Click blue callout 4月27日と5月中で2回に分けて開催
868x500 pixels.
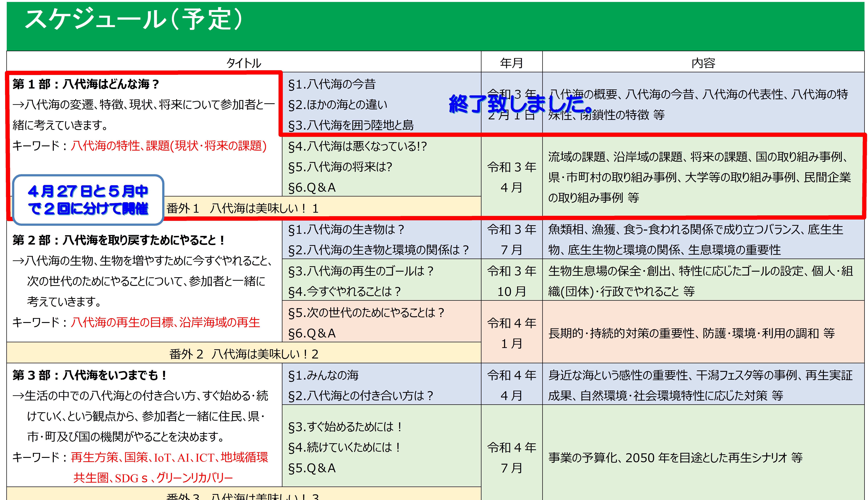pos(88,200)
